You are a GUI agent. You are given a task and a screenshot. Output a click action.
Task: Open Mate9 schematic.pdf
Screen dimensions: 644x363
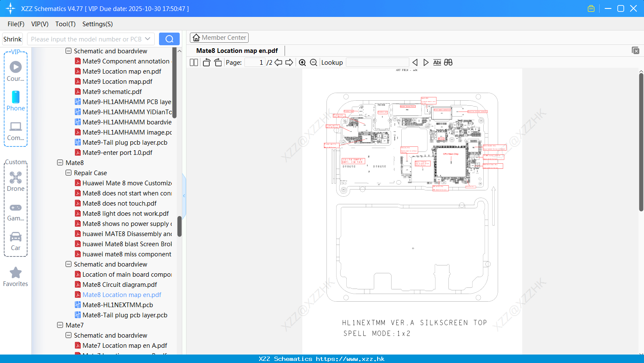(x=112, y=91)
